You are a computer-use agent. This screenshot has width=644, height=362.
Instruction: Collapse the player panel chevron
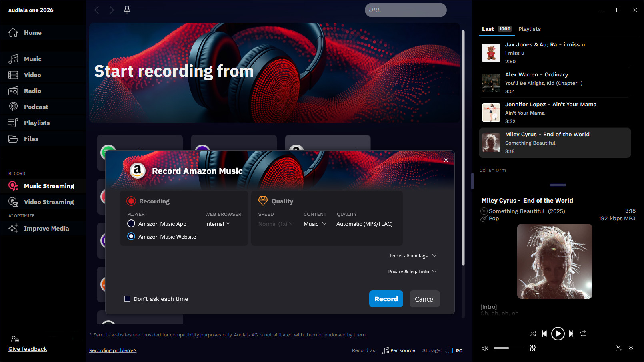(631, 348)
